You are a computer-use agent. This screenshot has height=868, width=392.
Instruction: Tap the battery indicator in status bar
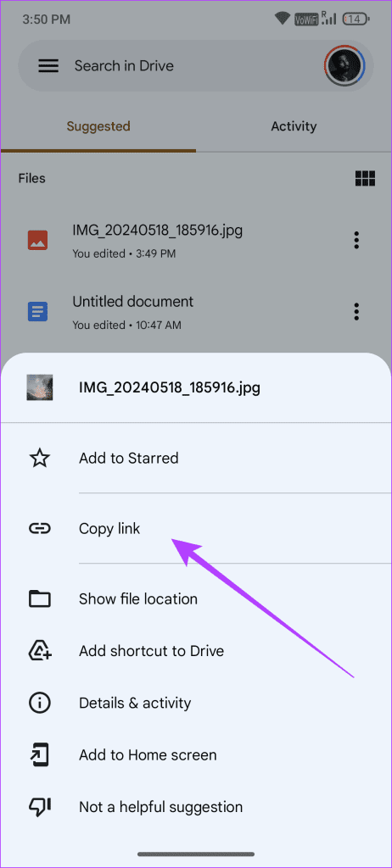point(355,19)
